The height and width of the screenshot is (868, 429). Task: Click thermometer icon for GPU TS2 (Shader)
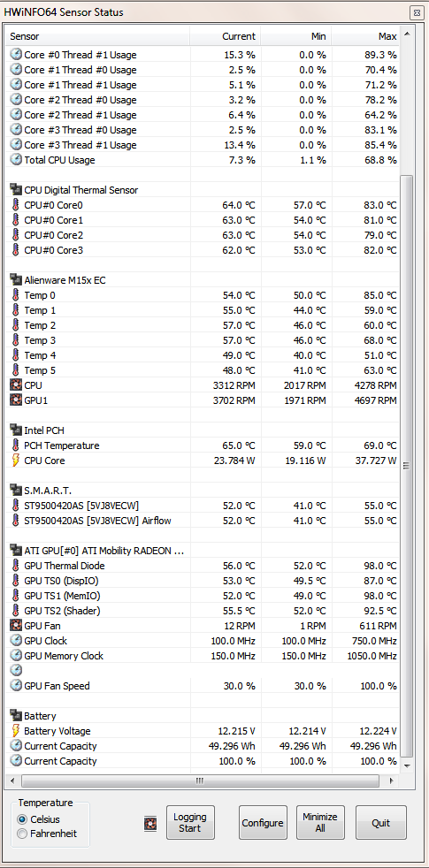click(x=16, y=611)
